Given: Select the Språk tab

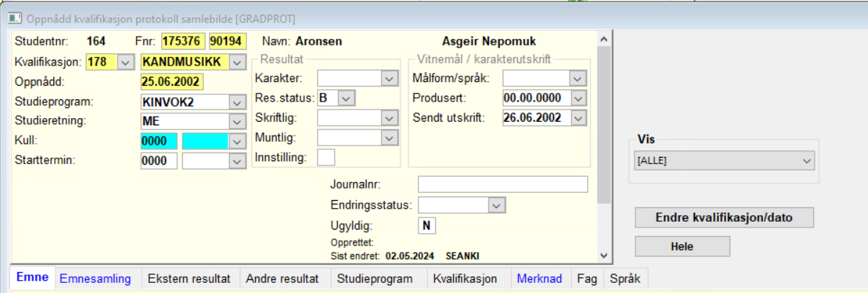Looking at the screenshot, I should 625,279.
